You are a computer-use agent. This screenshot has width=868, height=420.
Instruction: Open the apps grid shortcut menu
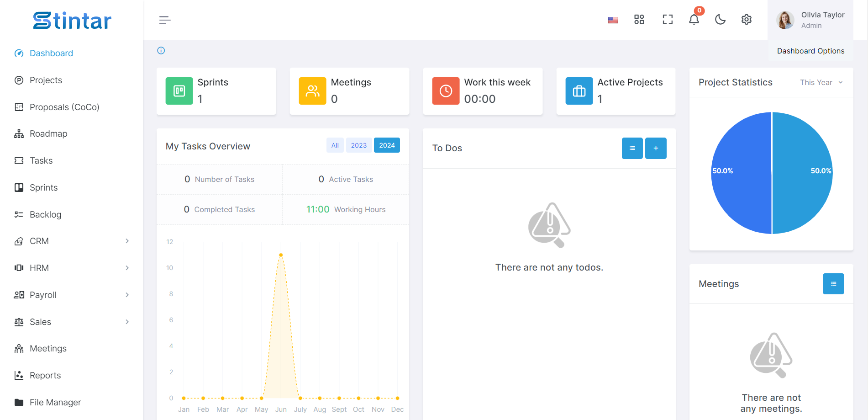pyautogui.click(x=639, y=20)
